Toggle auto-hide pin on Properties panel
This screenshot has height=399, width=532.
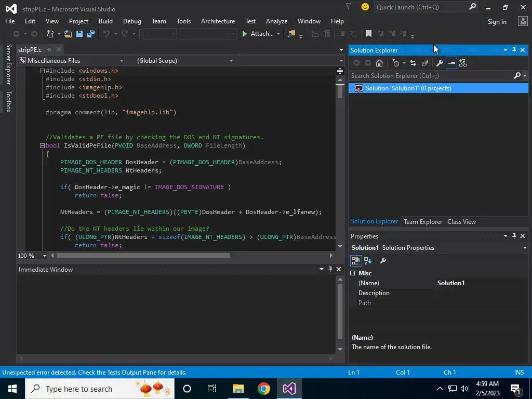click(514, 236)
